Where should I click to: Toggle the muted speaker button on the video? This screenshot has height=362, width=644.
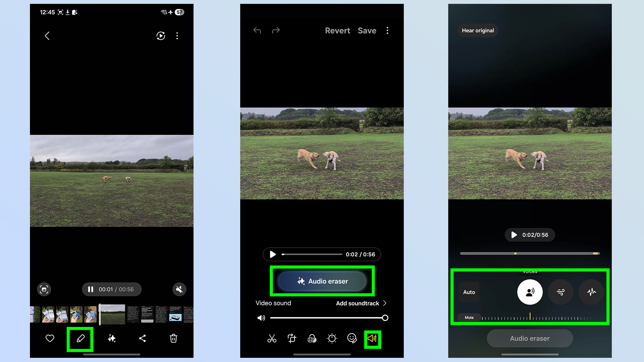click(179, 289)
